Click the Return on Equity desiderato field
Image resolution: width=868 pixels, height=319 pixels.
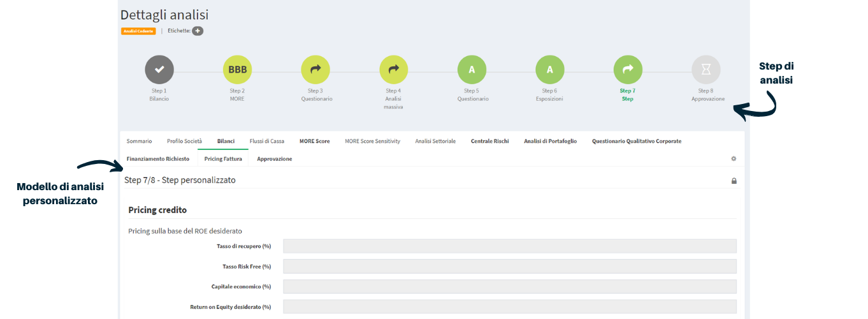[x=510, y=307]
